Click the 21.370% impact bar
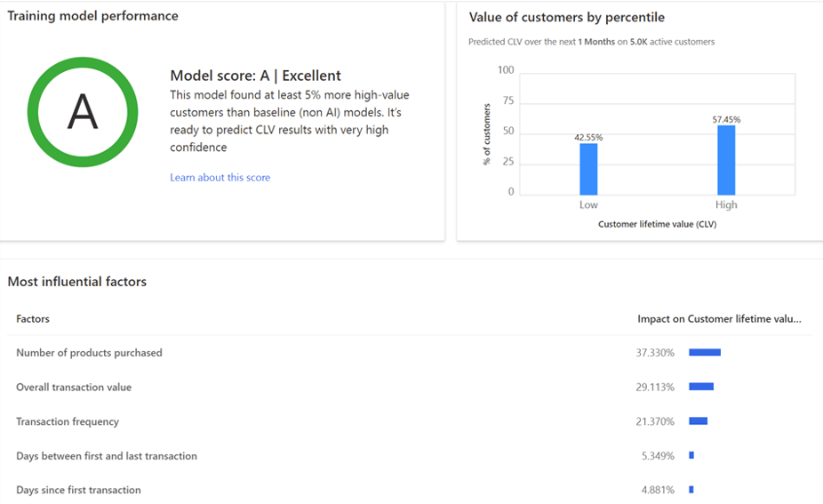 pyautogui.click(x=698, y=421)
